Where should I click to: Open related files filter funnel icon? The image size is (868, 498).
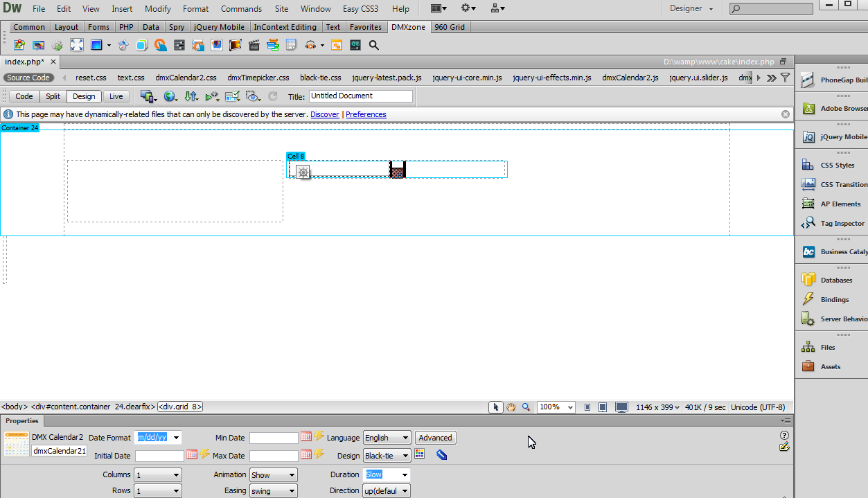(x=785, y=78)
